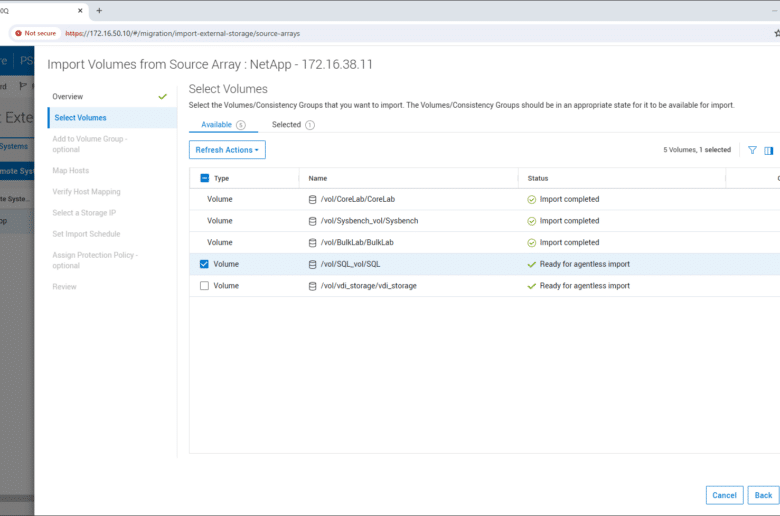The height and width of the screenshot is (516, 780).
Task: Click 'Ready for agentless import' on vdi_storage row
Action: pyautogui.click(x=585, y=286)
